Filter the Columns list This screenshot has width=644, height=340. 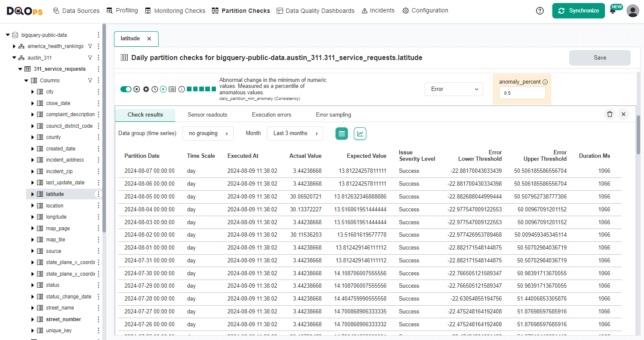click(x=90, y=80)
